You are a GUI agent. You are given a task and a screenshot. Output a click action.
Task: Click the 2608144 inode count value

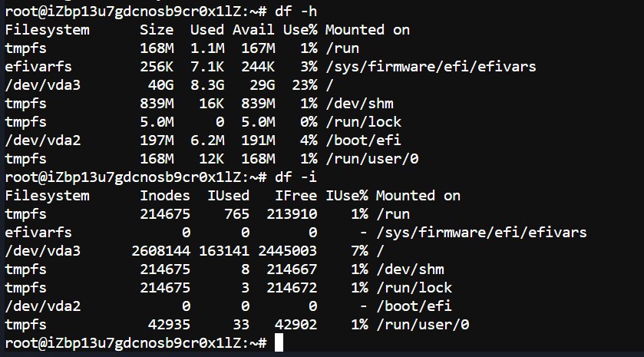(161, 251)
